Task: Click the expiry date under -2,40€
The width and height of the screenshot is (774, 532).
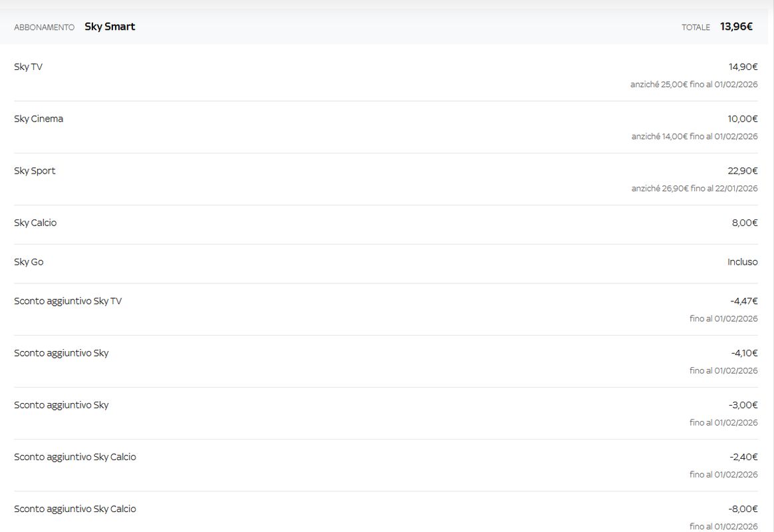Action: point(723,474)
